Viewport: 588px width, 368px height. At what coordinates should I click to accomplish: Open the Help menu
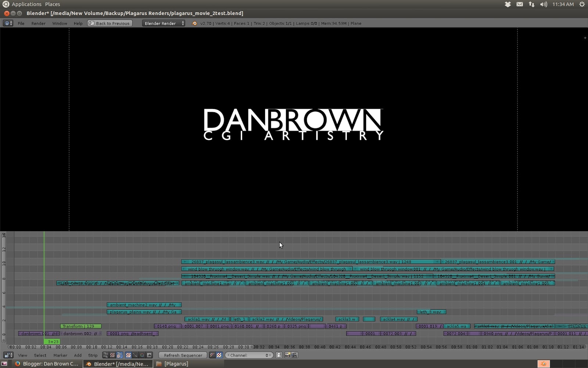pos(78,23)
